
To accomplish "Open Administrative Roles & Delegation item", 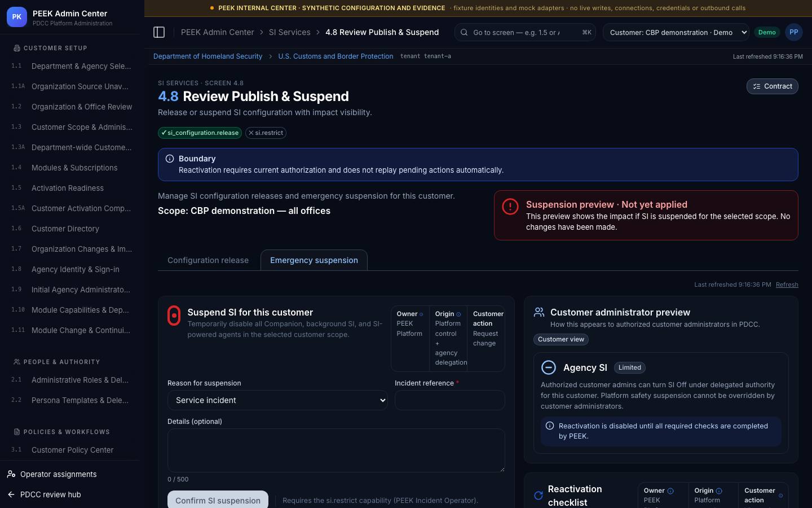I will (x=72, y=380).
